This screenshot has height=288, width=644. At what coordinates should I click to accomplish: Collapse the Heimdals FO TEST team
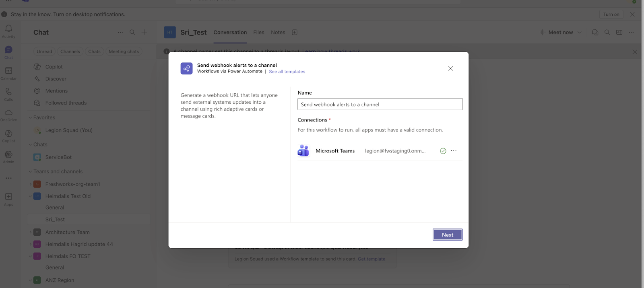pos(30,256)
